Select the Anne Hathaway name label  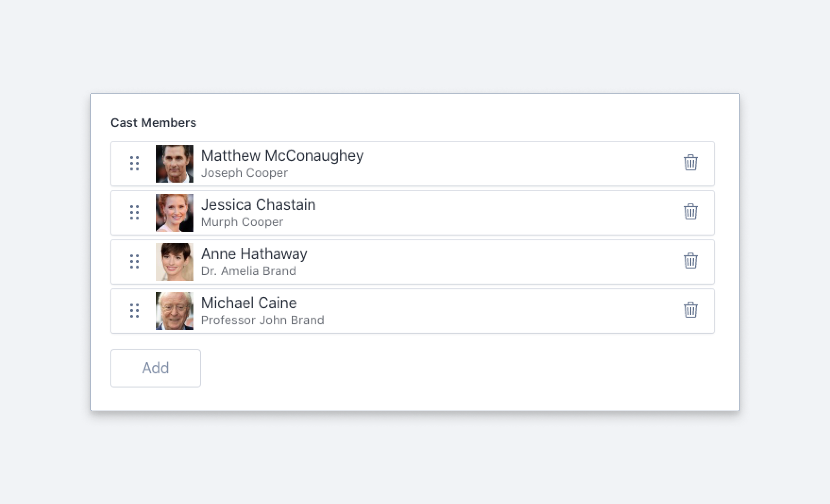[254, 254]
